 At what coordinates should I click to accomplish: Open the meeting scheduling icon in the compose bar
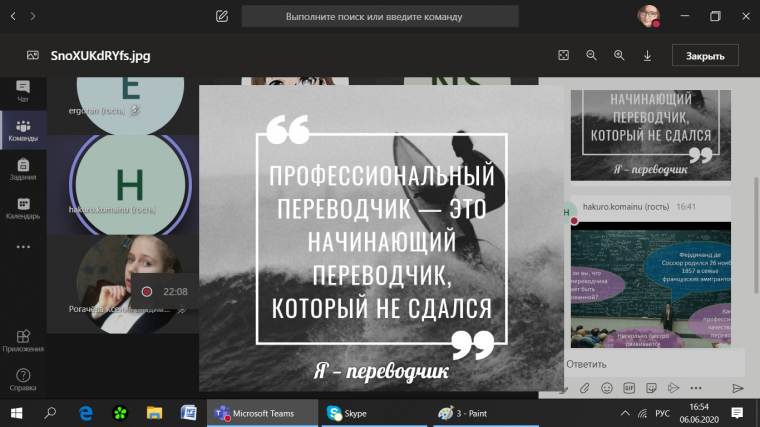point(673,388)
